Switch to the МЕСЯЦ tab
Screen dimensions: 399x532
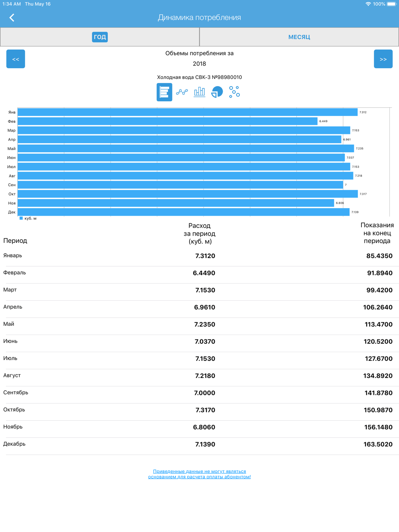click(299, 37)
